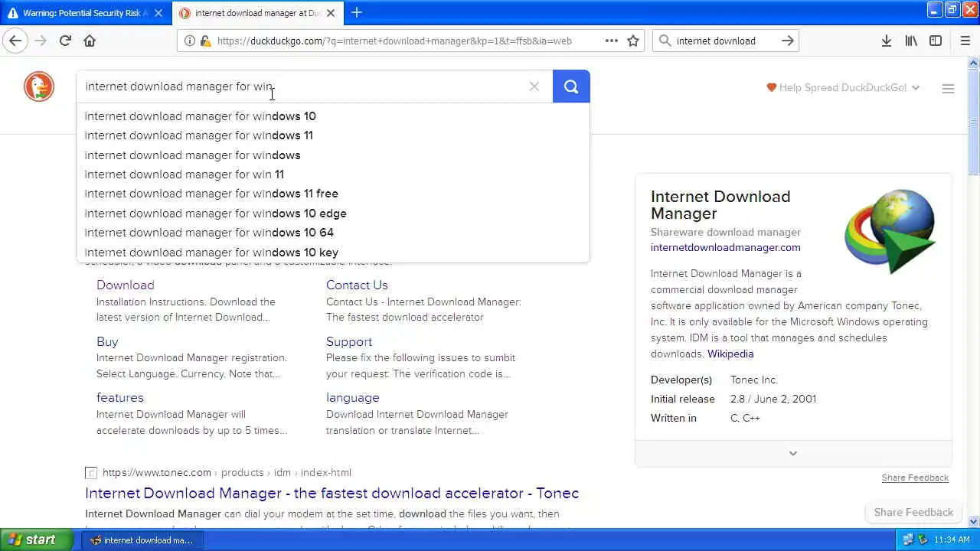Click the system tray network icon

[907, 540]
